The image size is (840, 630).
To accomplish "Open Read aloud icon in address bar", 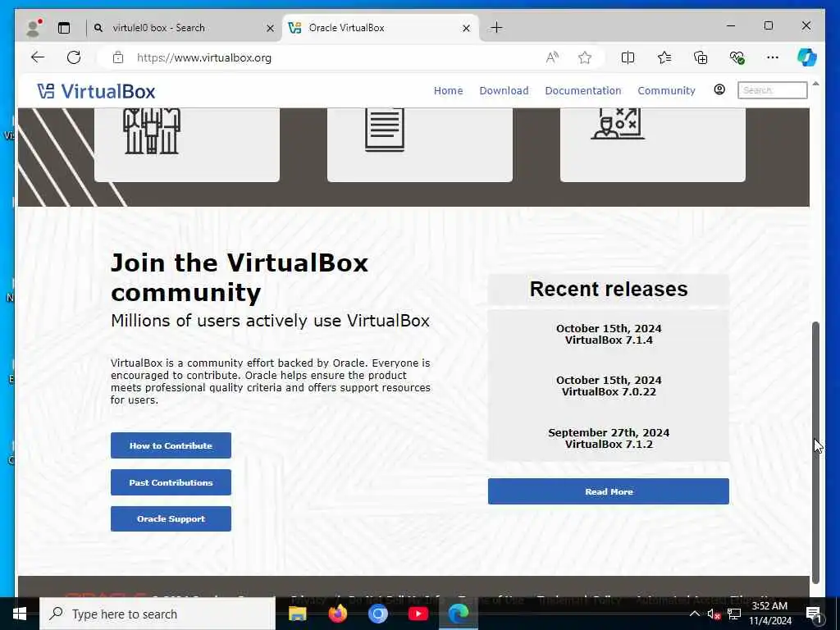I will [x=552, y=57].
